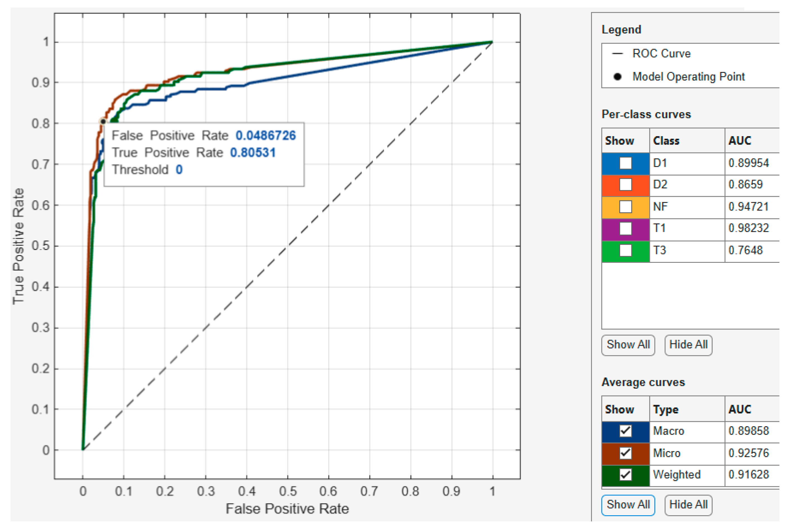This screenshot has width=790, height=532.
Task: Click the Class column header
Action: point(666,141)
